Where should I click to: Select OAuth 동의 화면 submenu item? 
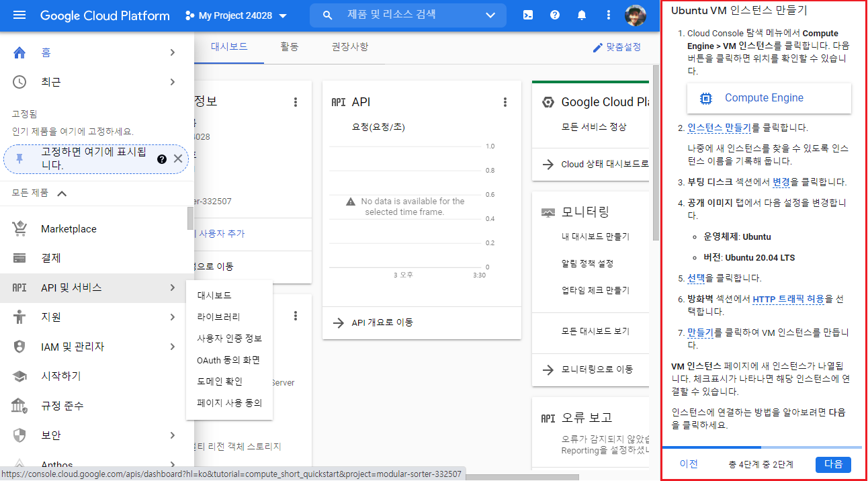click(229, 360)
